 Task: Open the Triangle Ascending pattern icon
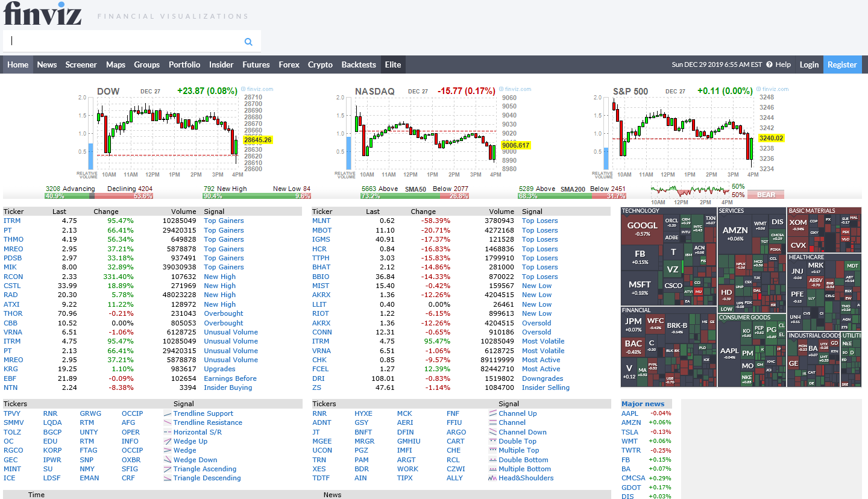168,469
